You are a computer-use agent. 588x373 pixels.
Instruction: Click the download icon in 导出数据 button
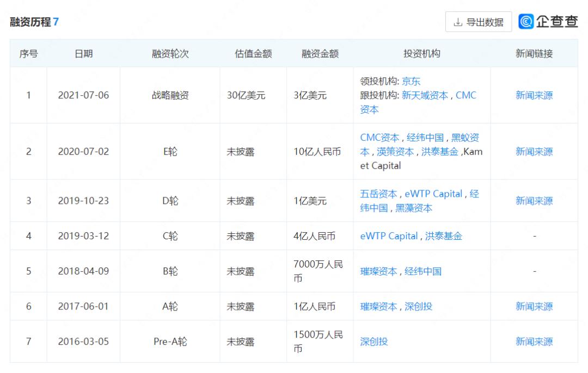click(457, 22)
